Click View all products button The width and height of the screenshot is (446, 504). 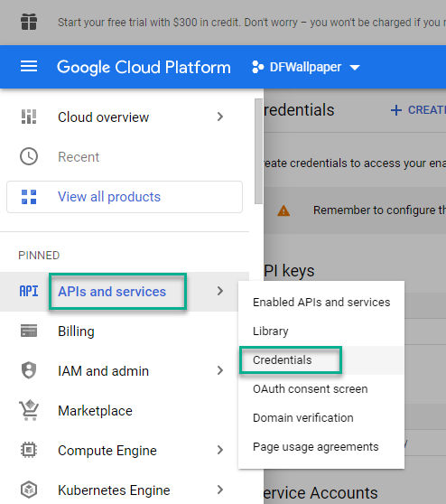click(125, 197)
